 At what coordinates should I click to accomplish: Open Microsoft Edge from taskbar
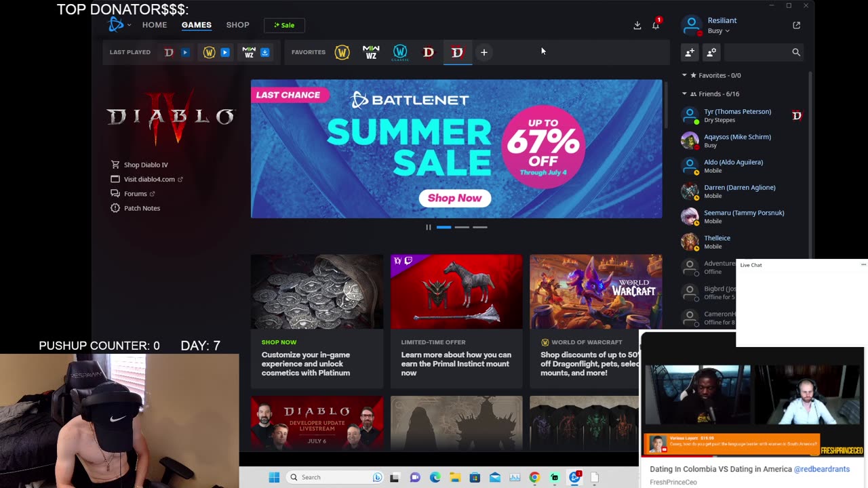[435, 477]
